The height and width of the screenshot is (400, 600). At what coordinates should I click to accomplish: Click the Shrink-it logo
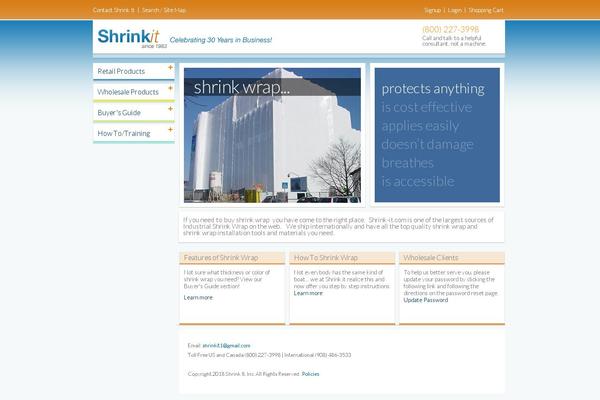coord(132,38)
